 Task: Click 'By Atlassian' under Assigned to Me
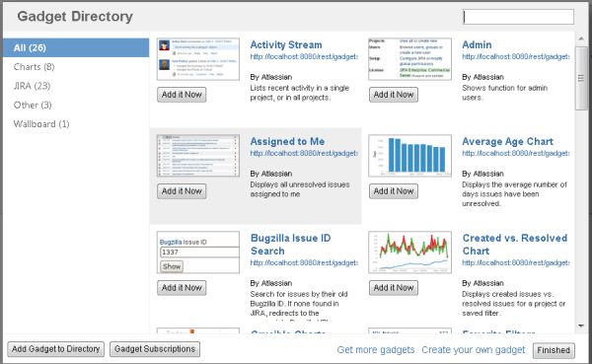271,174
